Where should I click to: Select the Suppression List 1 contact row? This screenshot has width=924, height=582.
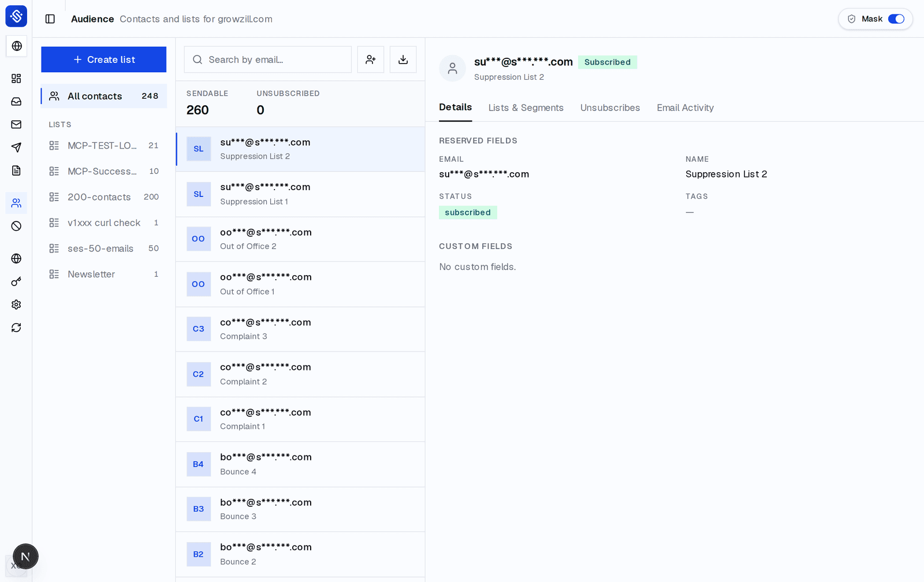point(300,194)
